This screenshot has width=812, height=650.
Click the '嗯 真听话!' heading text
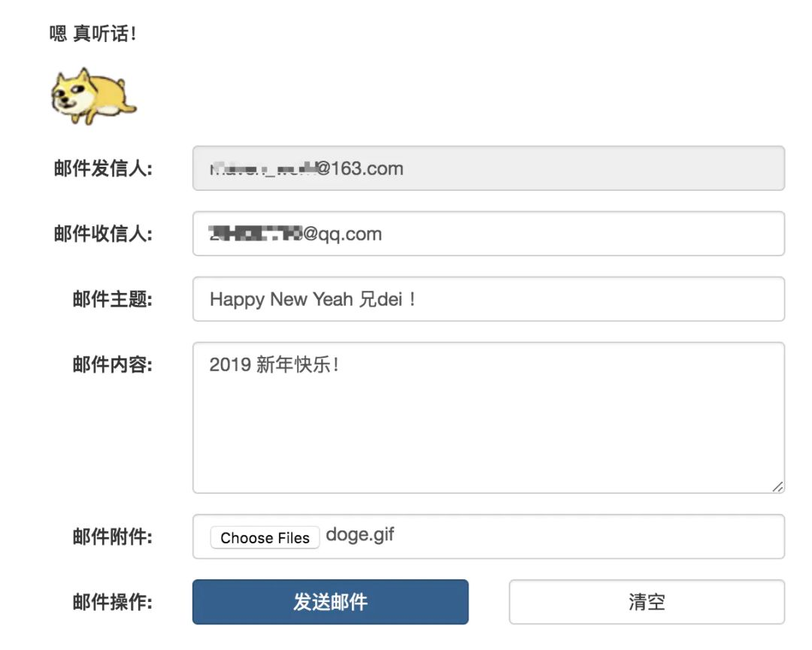pyautogui.click(x=92, y=34)
